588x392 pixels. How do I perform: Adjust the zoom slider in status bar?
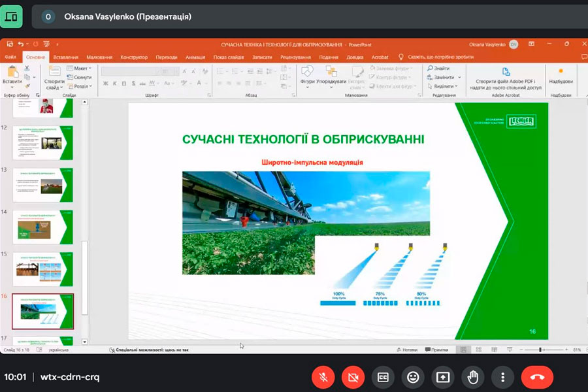pos(541,350)
